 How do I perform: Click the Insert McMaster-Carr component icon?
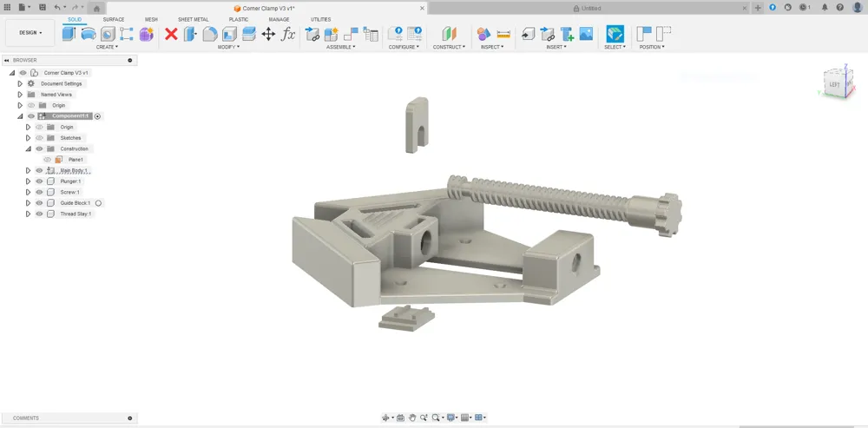tap(567, 34)
